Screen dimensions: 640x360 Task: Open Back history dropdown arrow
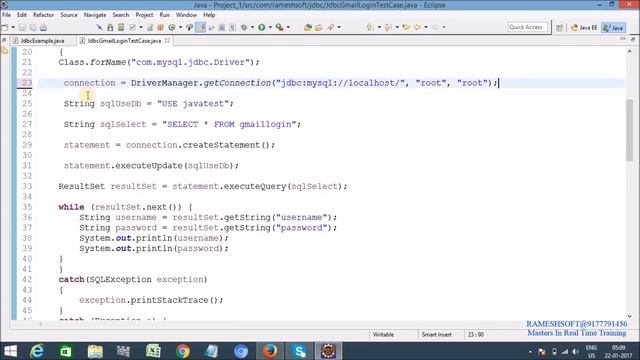[426, 27]
